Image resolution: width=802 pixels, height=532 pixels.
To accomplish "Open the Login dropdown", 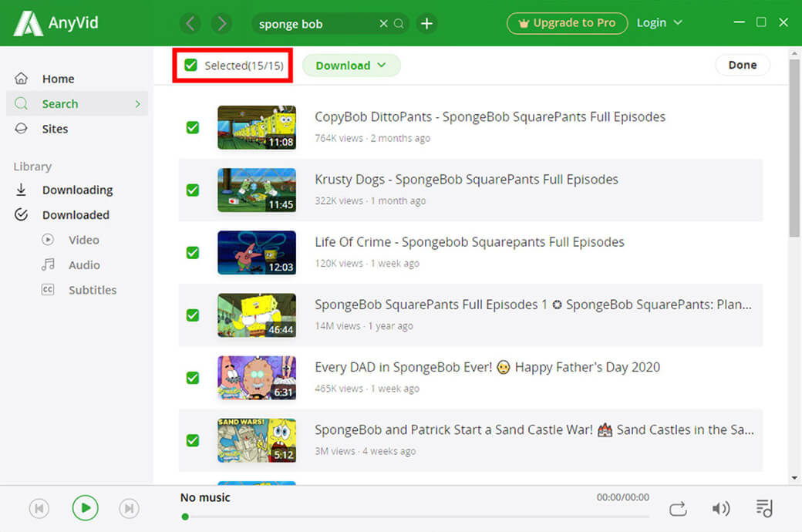I will pyautogui.click(x=659, y=23).
